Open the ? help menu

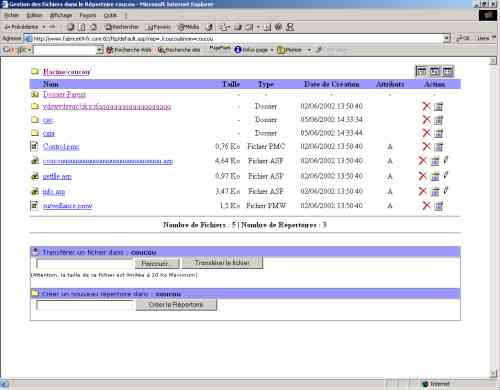(126, 15)
